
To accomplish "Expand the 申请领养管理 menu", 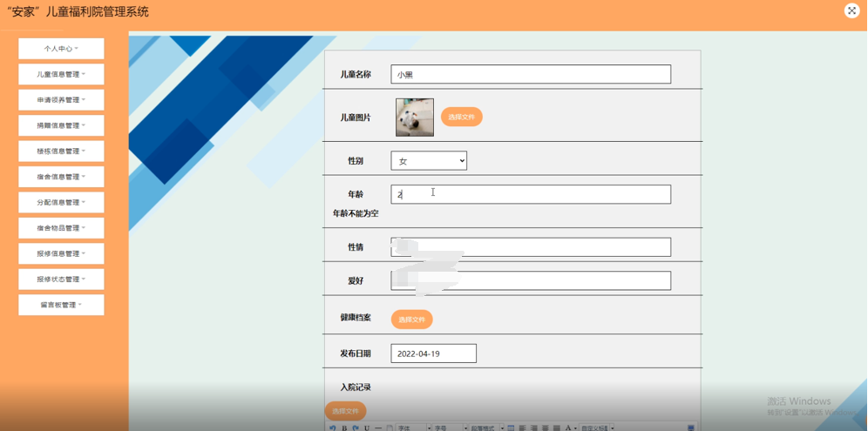I will [x=61, y=100].
